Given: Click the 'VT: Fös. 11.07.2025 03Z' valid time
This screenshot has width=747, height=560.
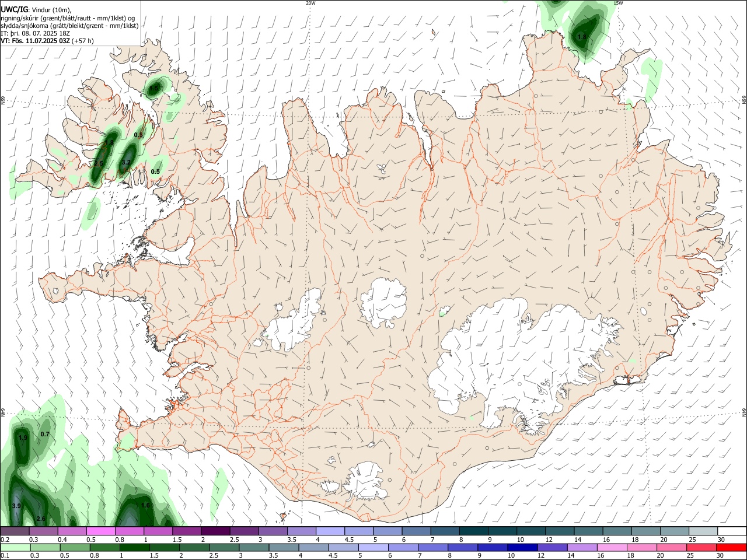Looking at the screenshot, I should pos(36,41).
